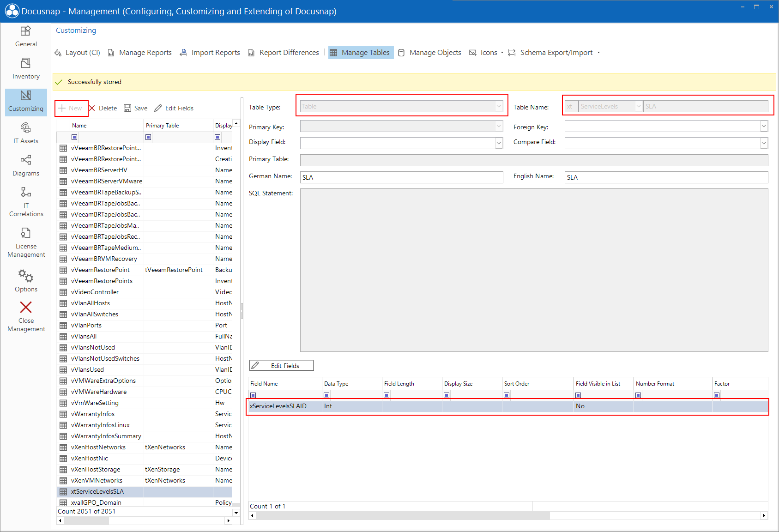Image resolution: width=779 pixels, height=532 pixels.
Task: Toggle the Field Visible in List filter box
Action: click(578, 395)
